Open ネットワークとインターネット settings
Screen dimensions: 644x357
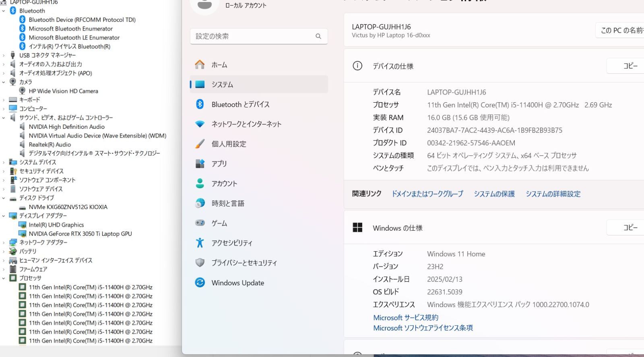coord(259,124)
